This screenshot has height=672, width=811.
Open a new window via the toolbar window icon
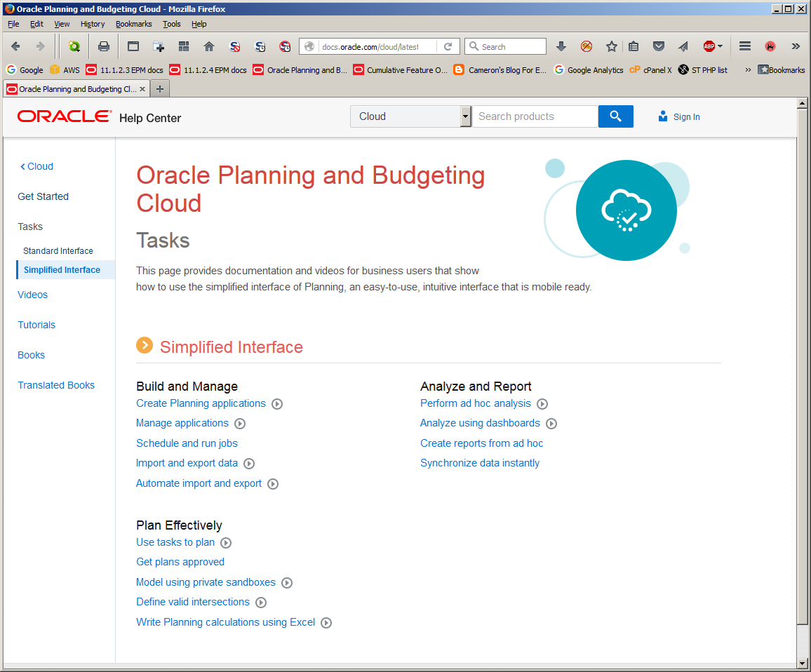[x=133, y=46]
